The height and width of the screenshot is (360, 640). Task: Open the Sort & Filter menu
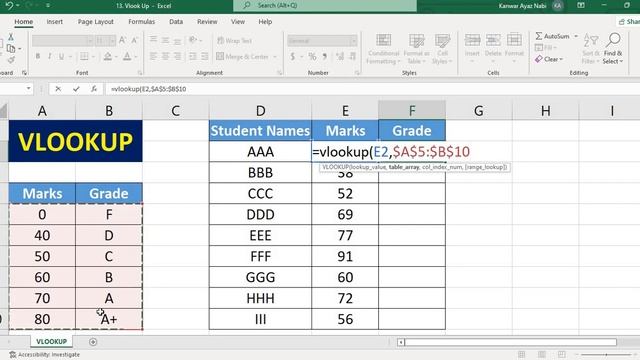point(591,49)
